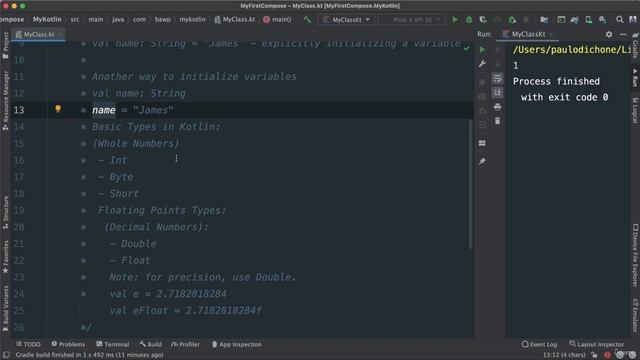This screenshot has height=360, width=640.
Task: Click the caret position 13:12 in status bar
Action: pos(564,355)
